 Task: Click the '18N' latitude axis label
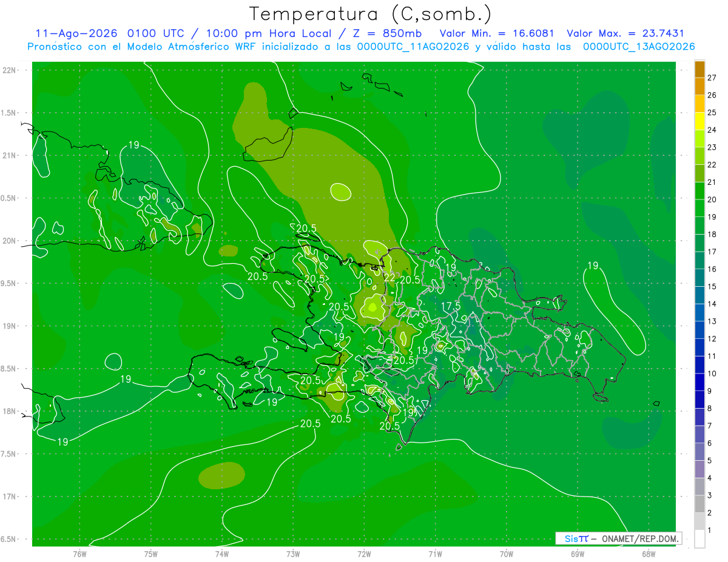(10, 411)
